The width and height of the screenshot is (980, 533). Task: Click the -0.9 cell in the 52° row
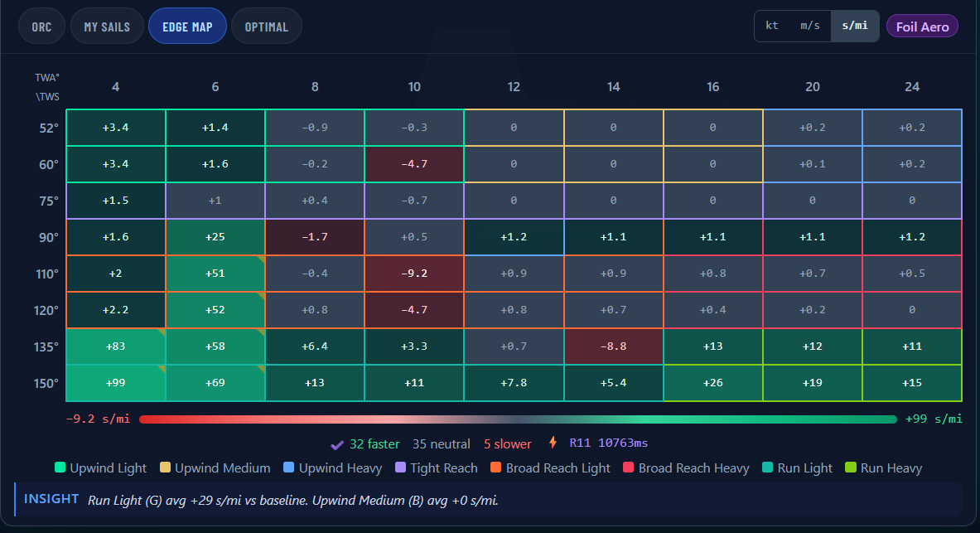[314, 128]
